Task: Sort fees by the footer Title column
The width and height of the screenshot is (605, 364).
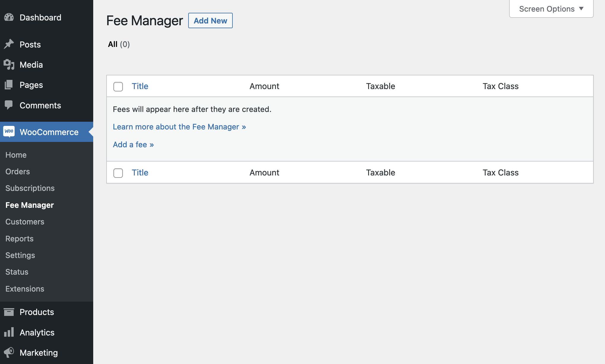Action: click(x=140, y=172)
